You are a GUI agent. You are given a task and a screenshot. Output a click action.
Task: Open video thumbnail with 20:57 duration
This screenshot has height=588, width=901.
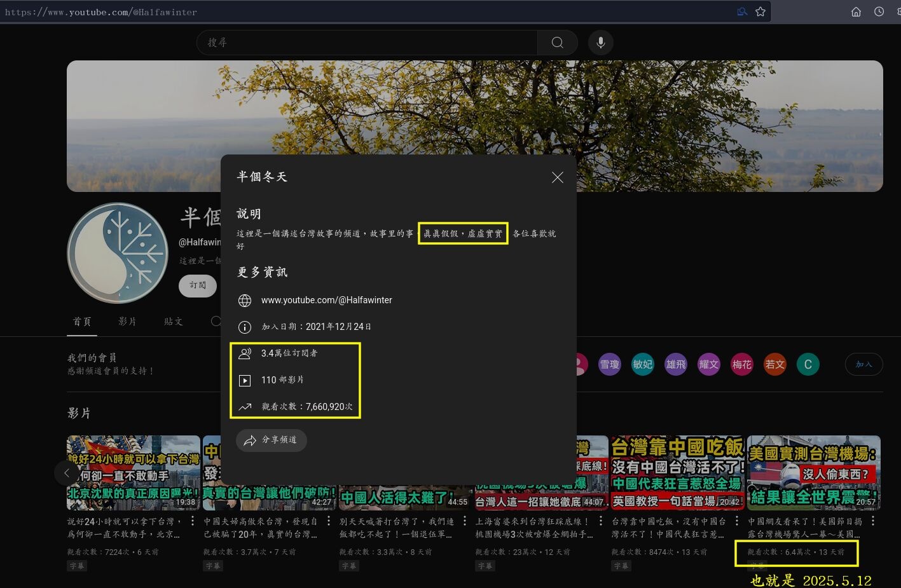[x=814, y=473]
